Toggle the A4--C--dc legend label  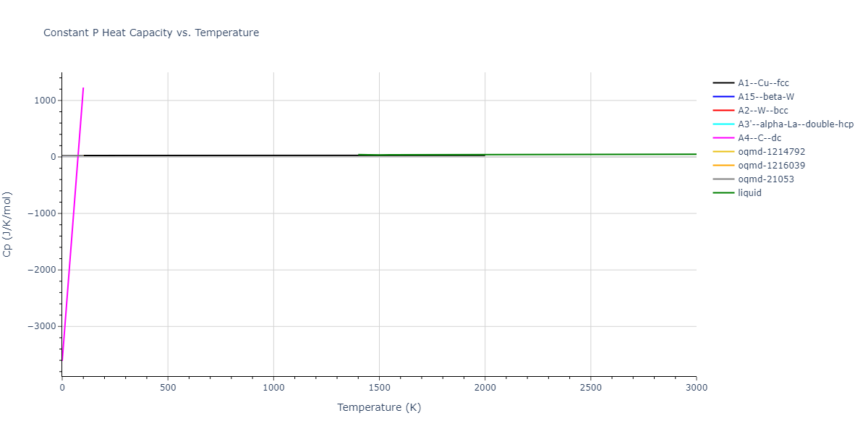759,138
